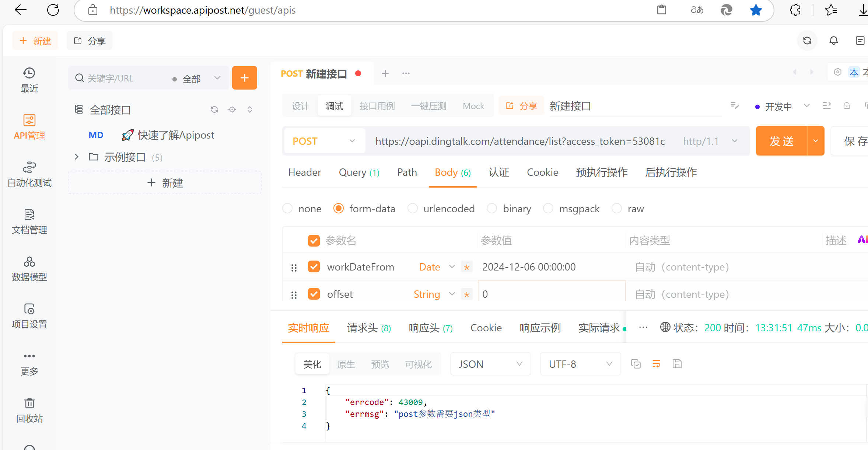This screenshot has width=868, height=450.
Task: Bookmark star icon in address bar
Action: coord(756,10)
